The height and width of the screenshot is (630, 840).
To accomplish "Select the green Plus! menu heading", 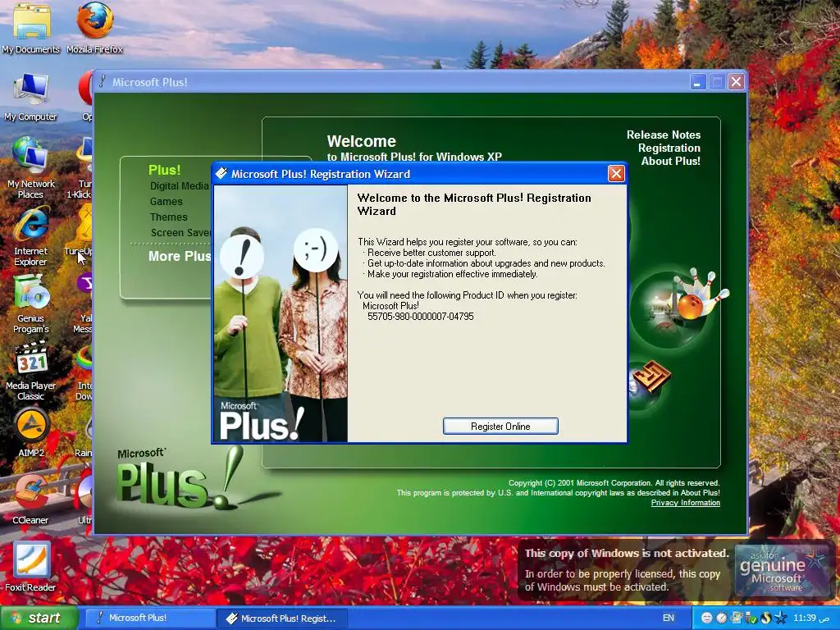I will [164, 170].
